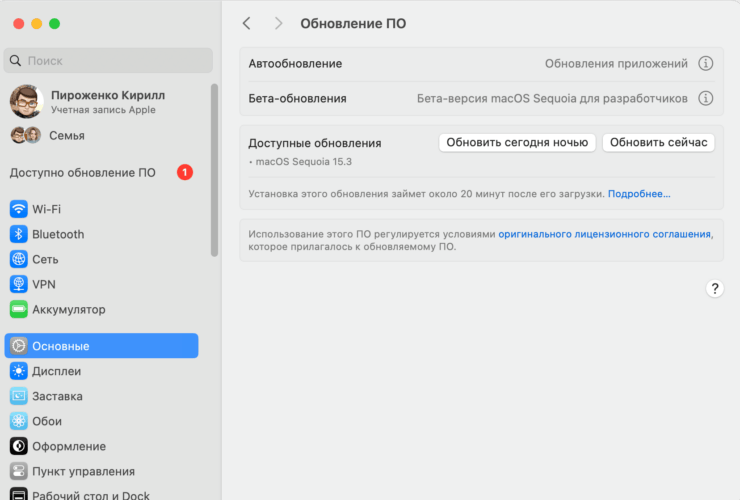This screenshot has height=500, width=740.
Task: Select Wi-Fi label in sidebar
Action: tap(46, 209)
